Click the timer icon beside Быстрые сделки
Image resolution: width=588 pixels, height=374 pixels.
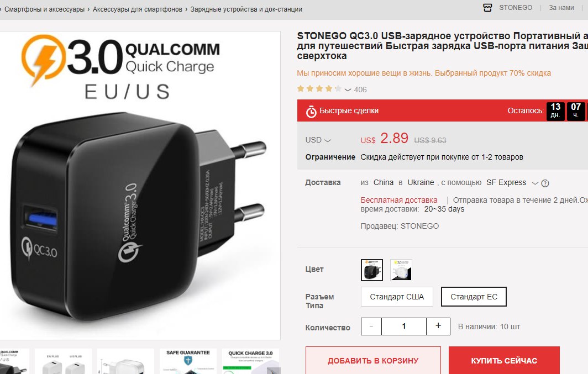pos(311,111)
